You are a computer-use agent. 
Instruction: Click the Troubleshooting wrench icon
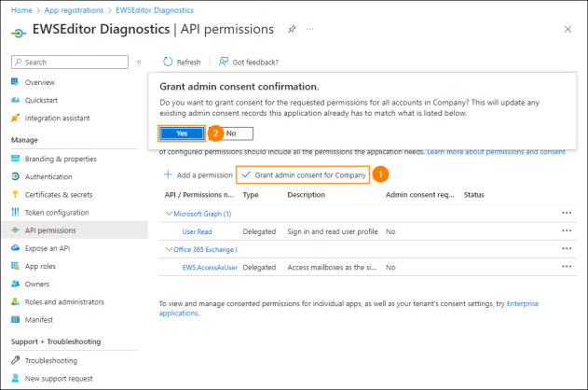tap(15, 360)
